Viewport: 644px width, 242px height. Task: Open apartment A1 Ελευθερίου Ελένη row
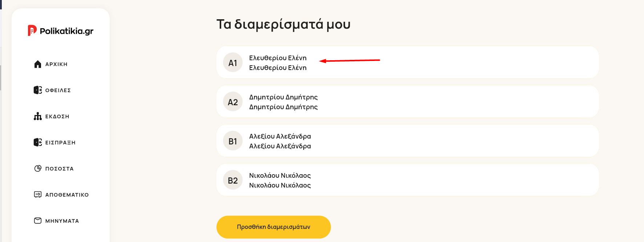pyautogui.click(x=408, y=62)
